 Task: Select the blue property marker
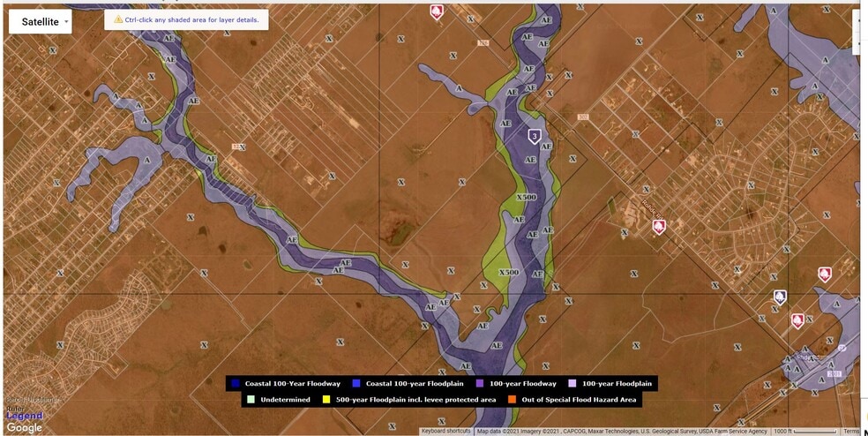(780, 297)
